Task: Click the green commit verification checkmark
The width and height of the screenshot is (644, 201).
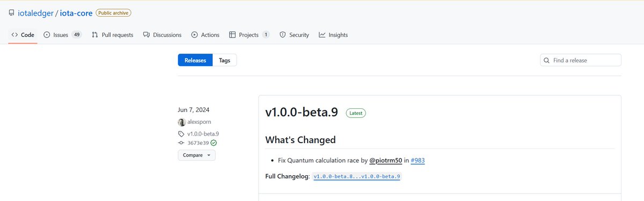Action: tap(214, 143)
